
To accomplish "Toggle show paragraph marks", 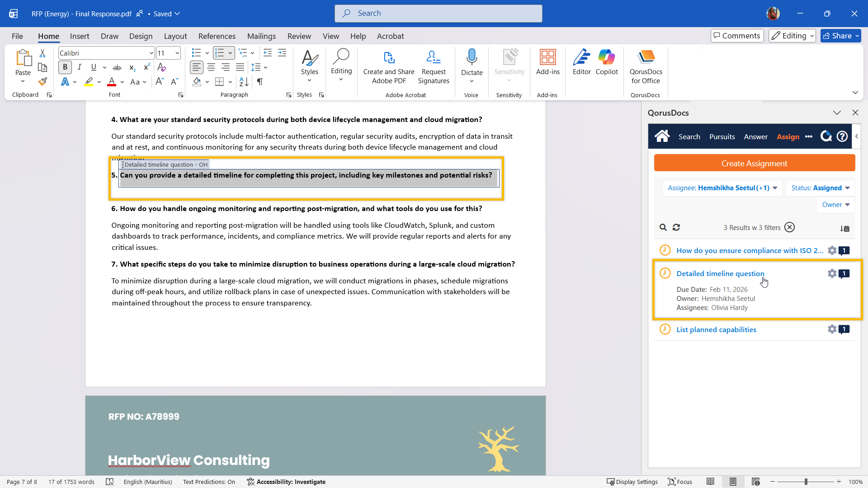I will 259,82.
